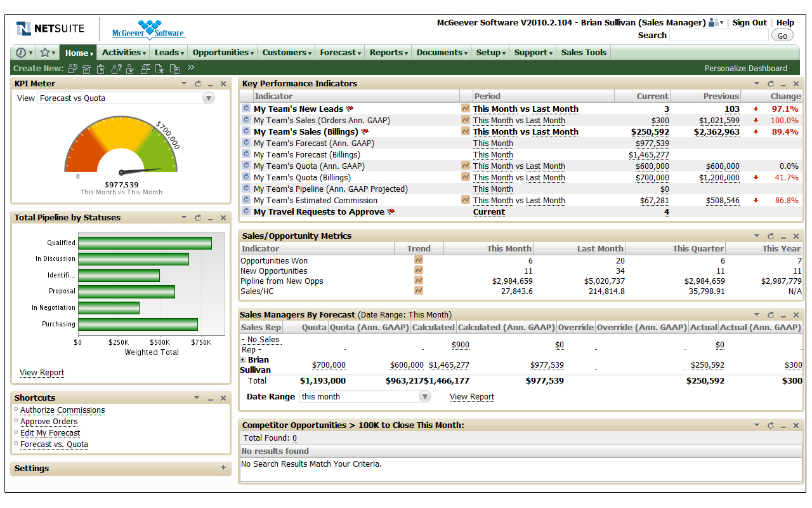This screenshot has height=508, width=812.
Task: Expand the Brian Sullivan forecast row
Action: point(243,360)
